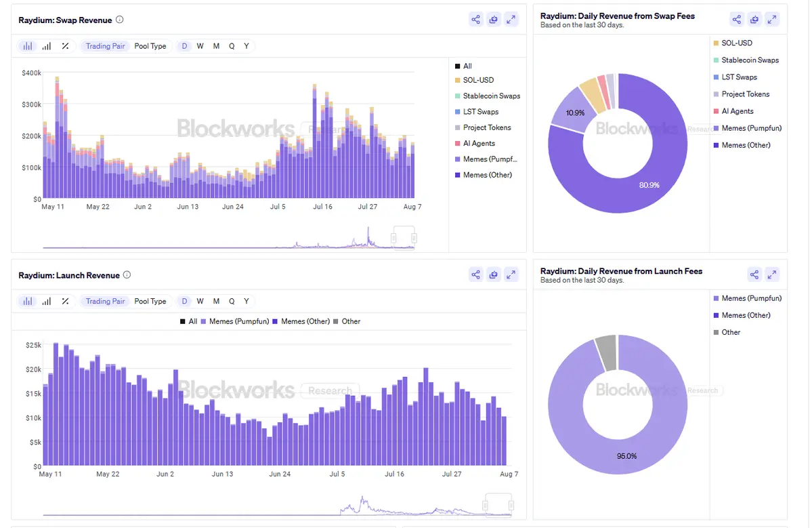812x528 pixels.
Task: Toggle SOL-USD in Swap Fees donut legend
Action: tap(733, 43)
